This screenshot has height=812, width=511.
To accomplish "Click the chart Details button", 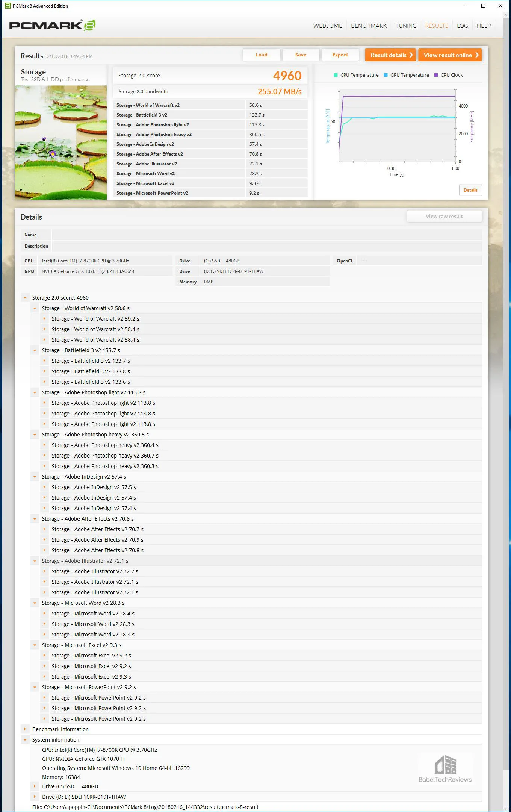I will coord(470,190).
